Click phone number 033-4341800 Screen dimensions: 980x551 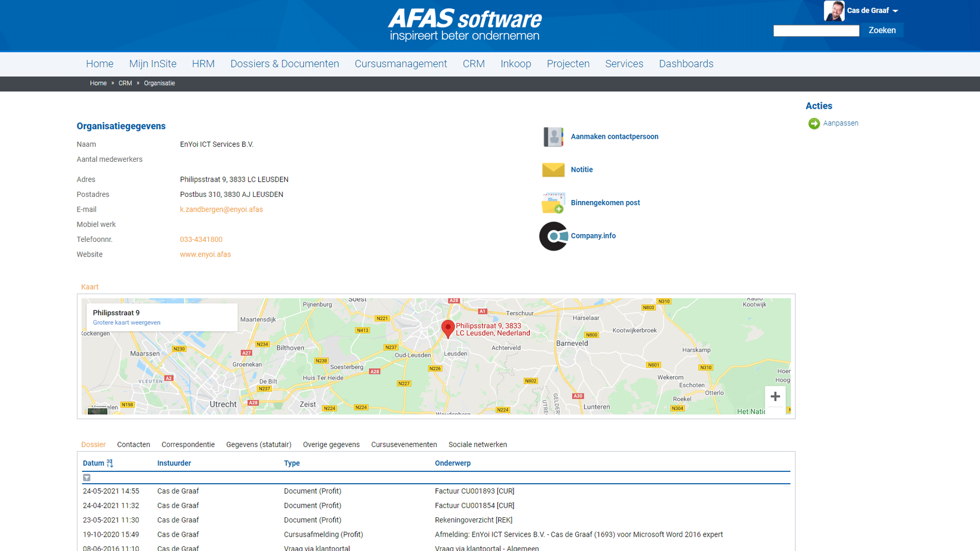[201, 240]
